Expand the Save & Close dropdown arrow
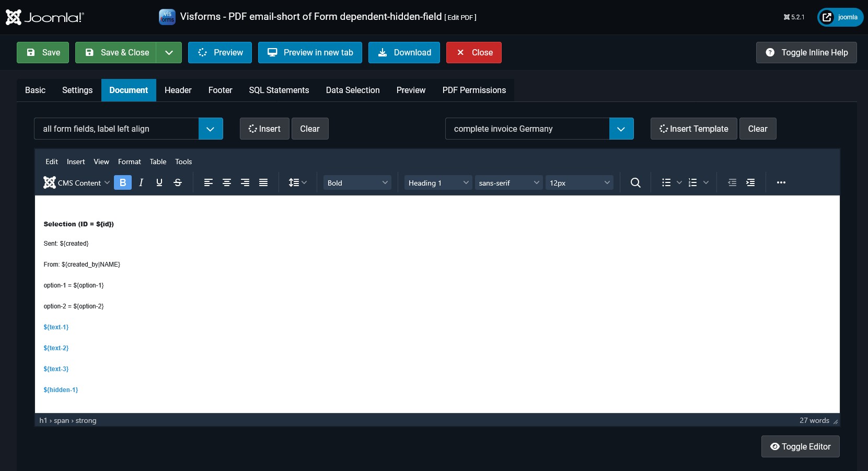The width and height of the screenshot is (868, 471). point(169,52)
